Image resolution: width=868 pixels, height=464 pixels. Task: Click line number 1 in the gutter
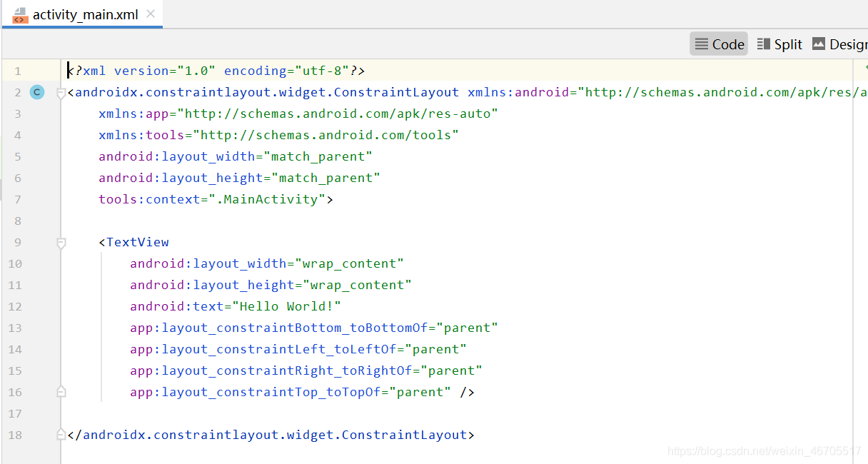pos(18,71)
